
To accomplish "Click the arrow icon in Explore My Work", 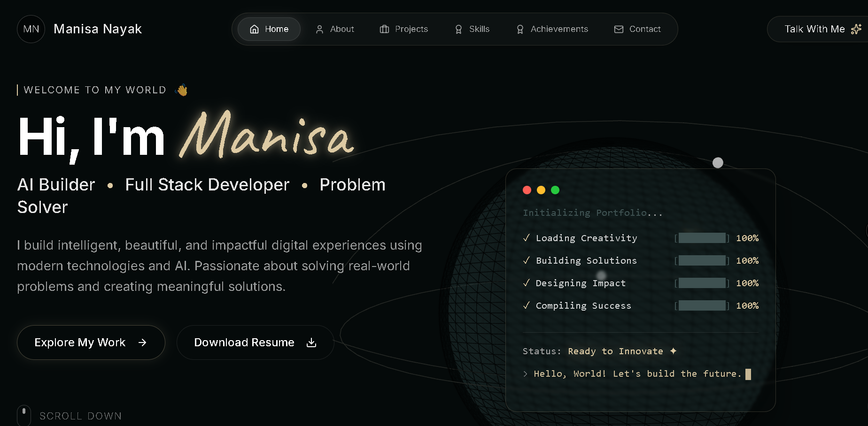I will (x=142, y=342).
